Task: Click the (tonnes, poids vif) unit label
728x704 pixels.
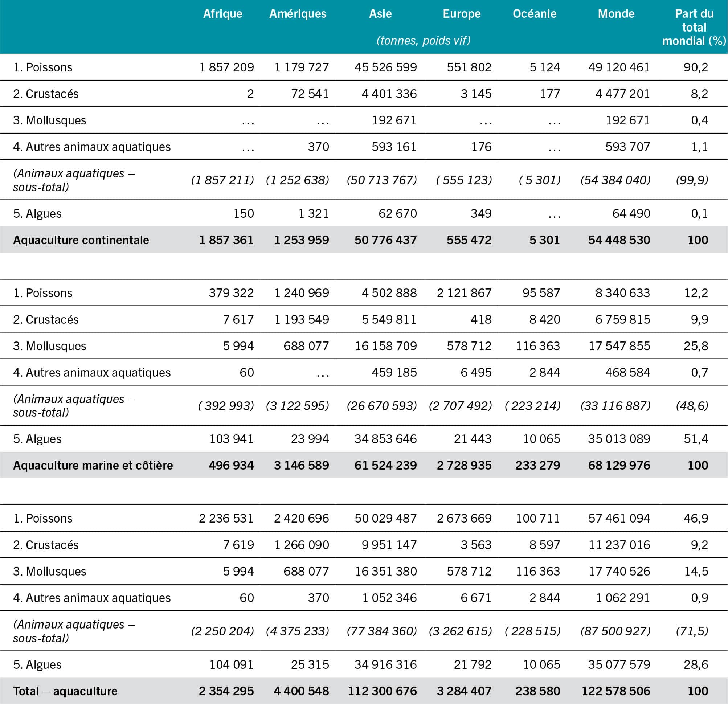Action: tap(424, 41)
